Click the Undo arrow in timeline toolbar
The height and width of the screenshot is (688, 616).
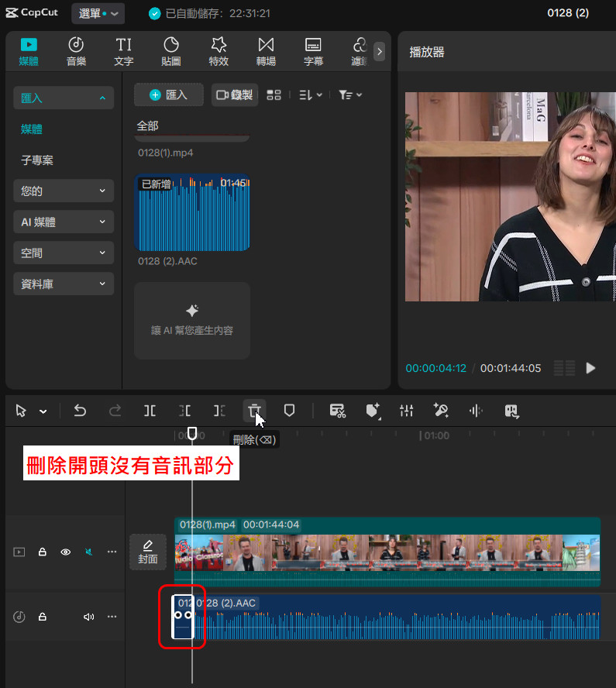tap(80, 411)
